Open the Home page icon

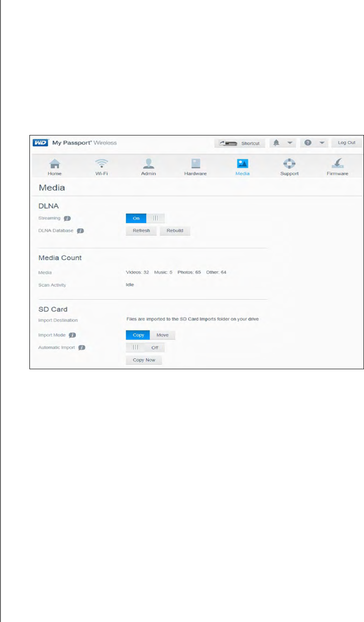[x=55, y=163]
